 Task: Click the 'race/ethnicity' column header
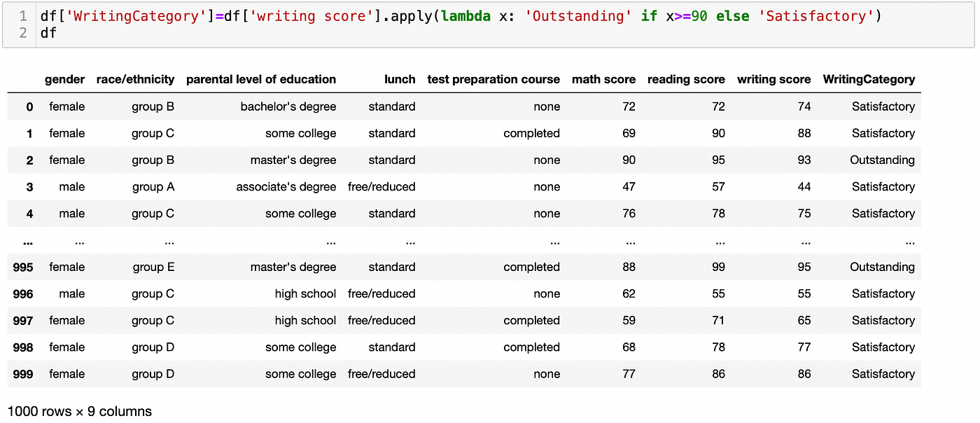(135, 79)
